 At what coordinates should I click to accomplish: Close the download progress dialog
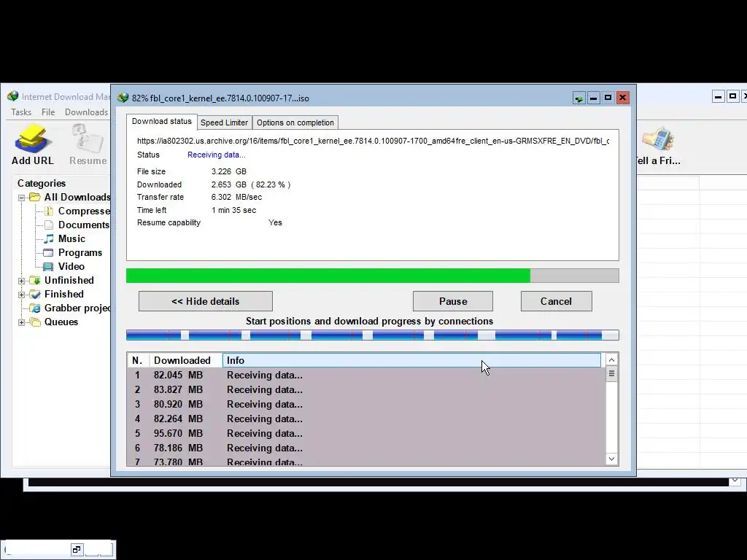[x=622, y=98]
